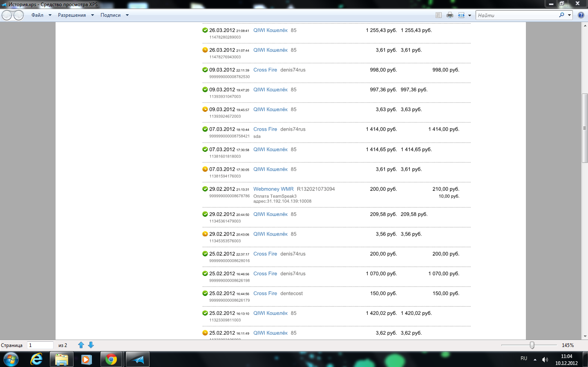588x367 pixels.
Task: Click orange clock beside 29.02.2012 20:43:06
Action: tap(205, 234)
